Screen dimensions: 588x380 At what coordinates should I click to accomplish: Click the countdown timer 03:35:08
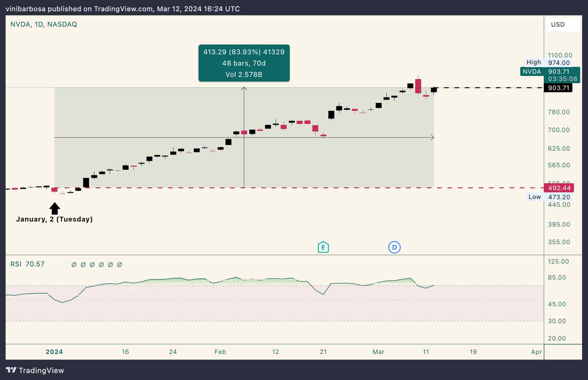click(562, 79)
